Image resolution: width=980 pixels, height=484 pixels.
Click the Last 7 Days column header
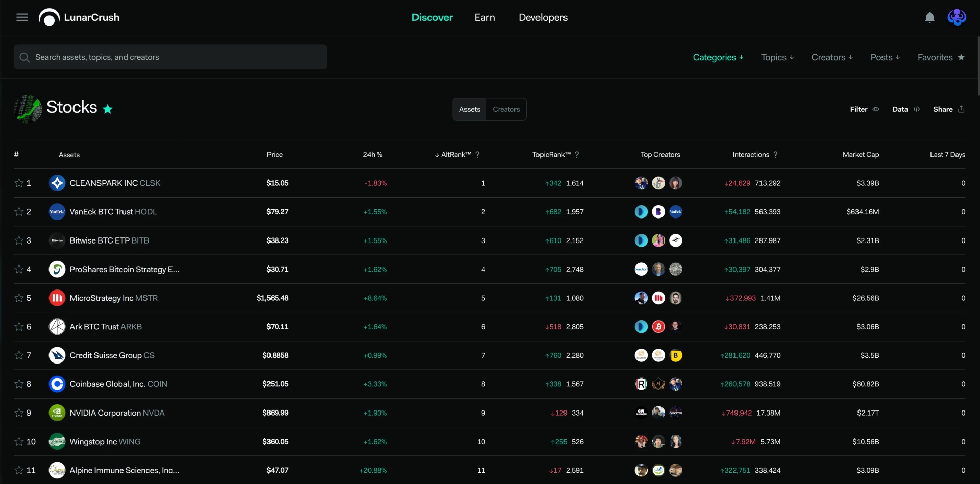coord(947,155)
